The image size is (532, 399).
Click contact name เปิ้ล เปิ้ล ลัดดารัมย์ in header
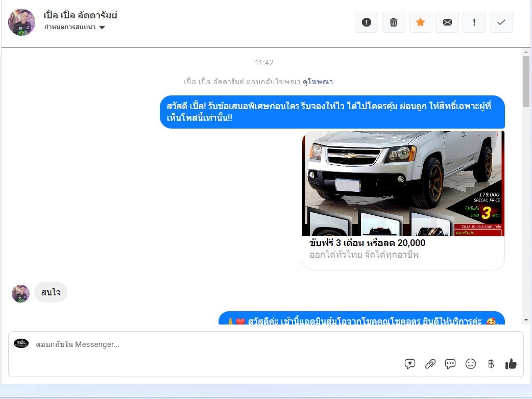(x=80, y=15)
